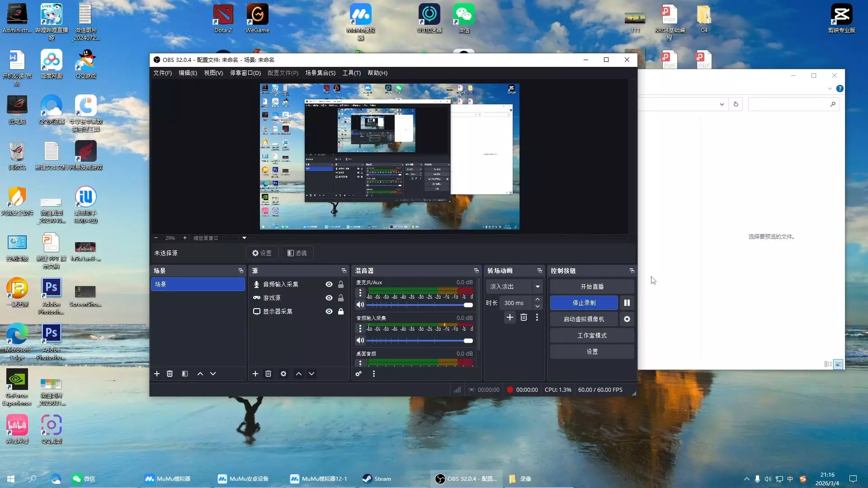Add a new source with plus icon
This screenshot has height=488, width=868.
[x=255, y=374]
